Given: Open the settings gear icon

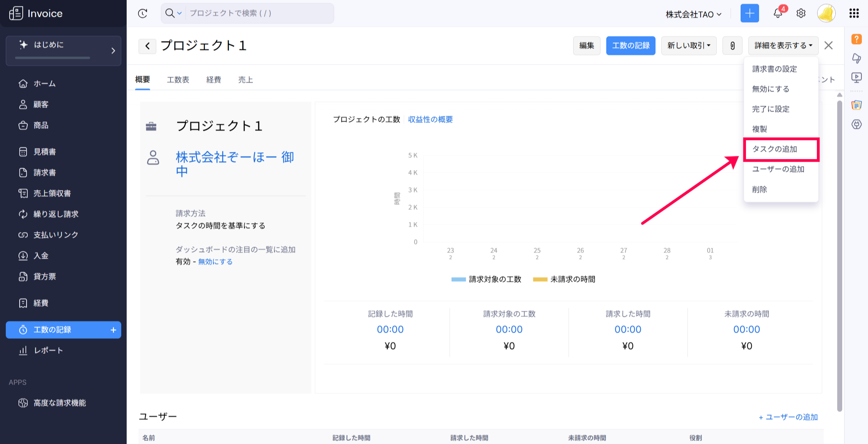Looking at the screenshot, I should coord(801,13).
